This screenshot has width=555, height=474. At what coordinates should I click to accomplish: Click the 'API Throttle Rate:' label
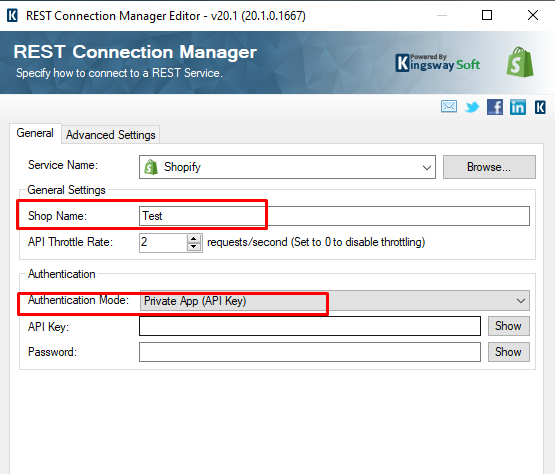[70, 242]
